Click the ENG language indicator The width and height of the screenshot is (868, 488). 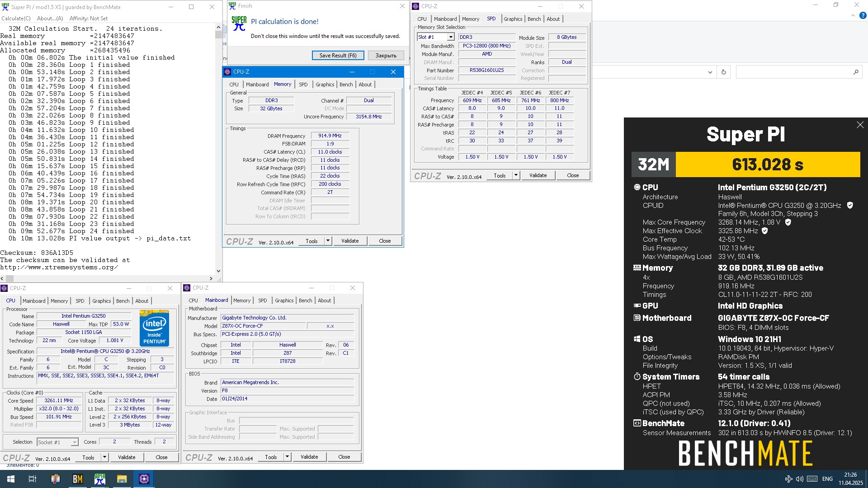point(827,479)
